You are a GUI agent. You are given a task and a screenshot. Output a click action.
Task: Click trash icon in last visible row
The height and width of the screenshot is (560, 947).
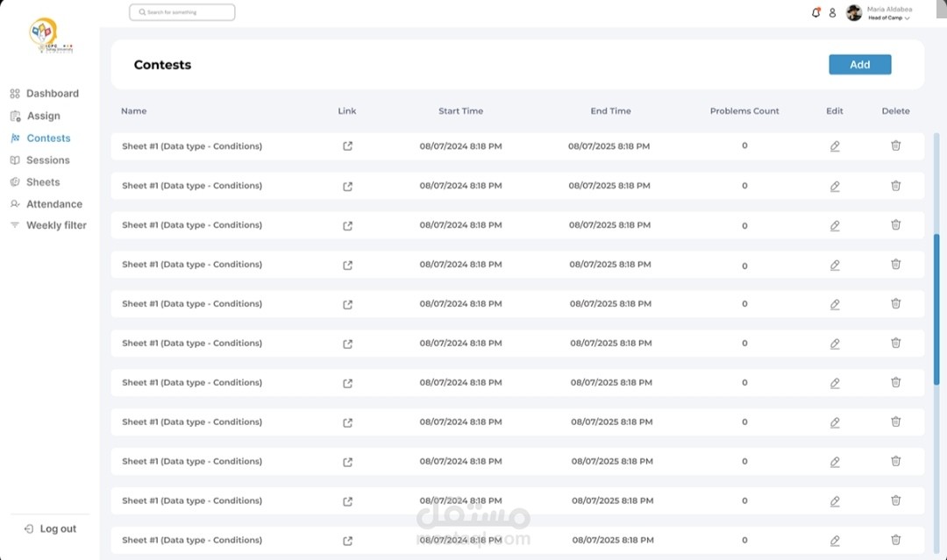[895, 540]
